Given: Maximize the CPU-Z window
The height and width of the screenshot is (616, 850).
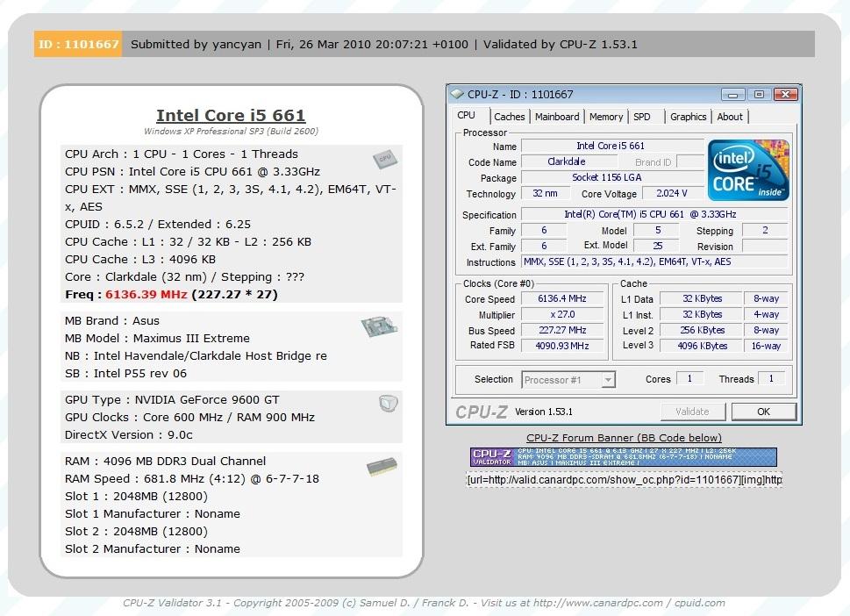Looking at the screenshot, I should [759, 95].
